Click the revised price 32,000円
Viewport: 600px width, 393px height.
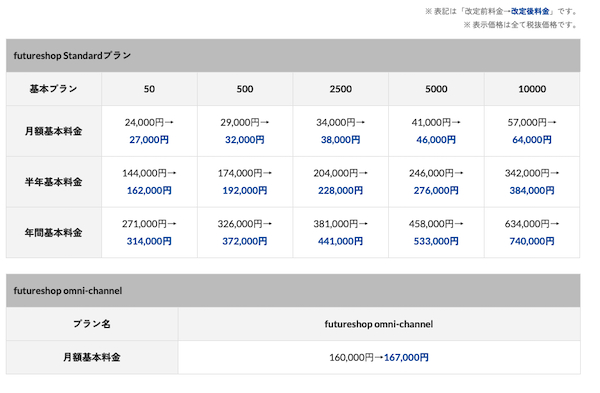pyautogui.click(x=245, y=140)
